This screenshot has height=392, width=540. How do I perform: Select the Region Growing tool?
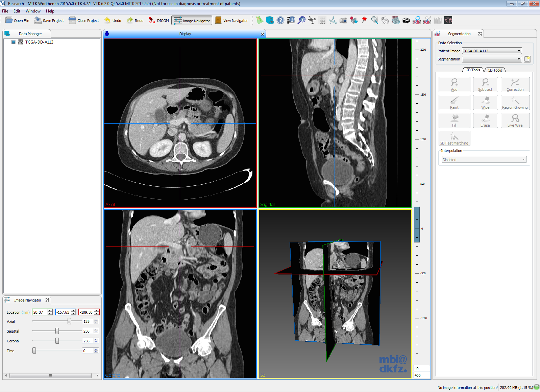[x=515, y=103]
